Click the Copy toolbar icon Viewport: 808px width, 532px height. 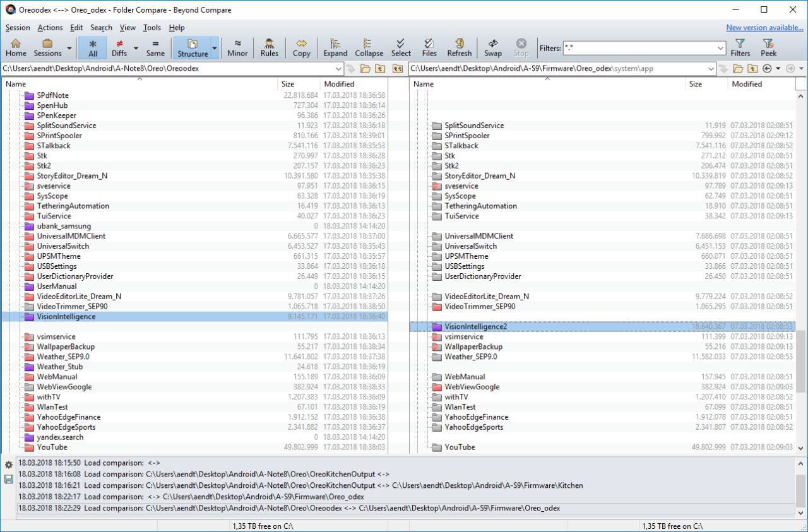pos(302,48)
